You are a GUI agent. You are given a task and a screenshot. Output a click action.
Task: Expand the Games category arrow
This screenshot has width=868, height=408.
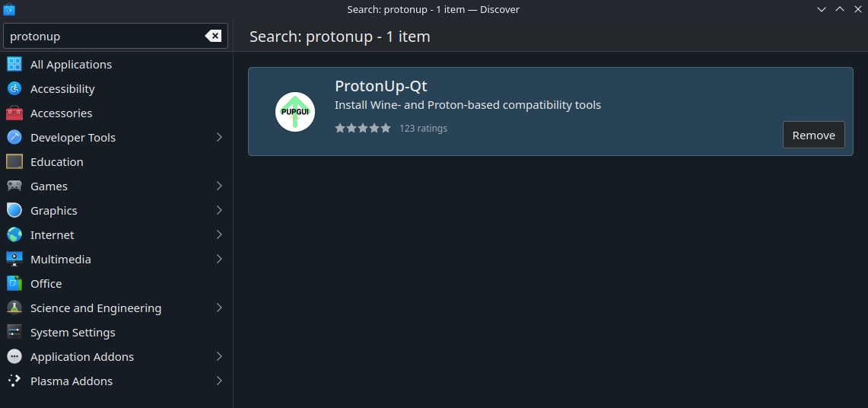[x=219, y=186]
